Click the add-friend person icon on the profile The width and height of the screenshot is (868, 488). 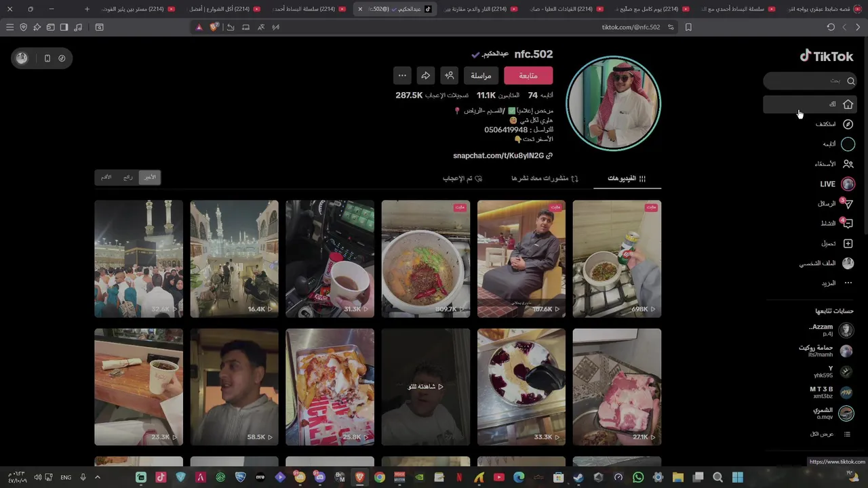point(449,75)
